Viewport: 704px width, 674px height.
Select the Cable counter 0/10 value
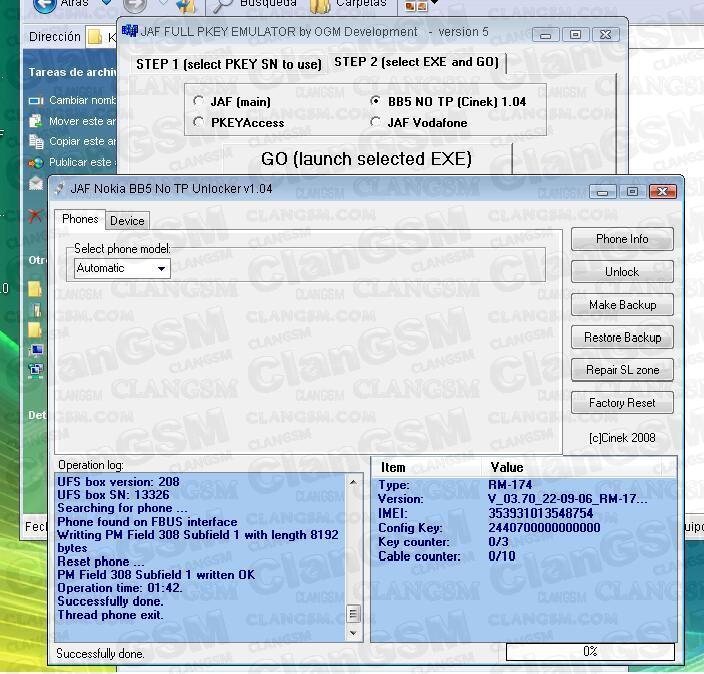coord(502,556)
